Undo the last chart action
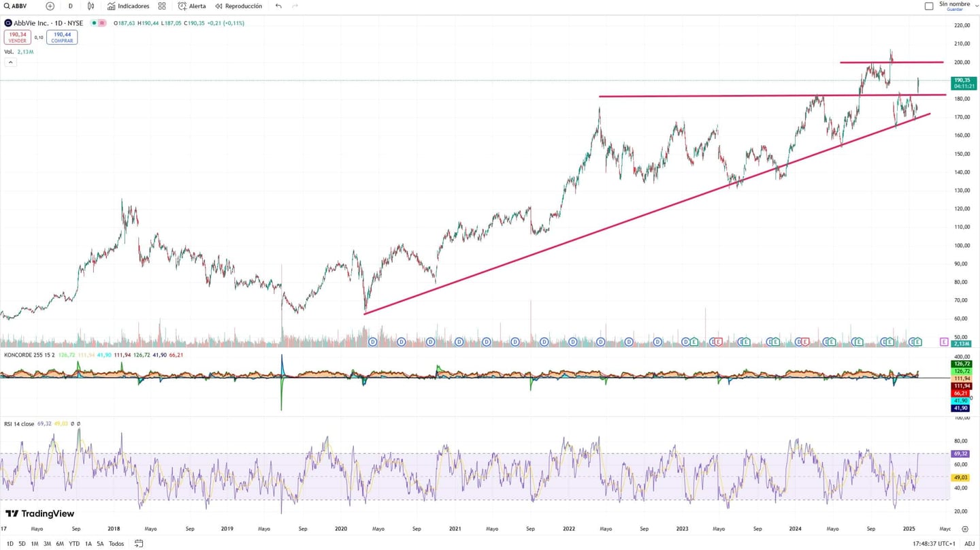This screenshot has width=980, height=550. pyautogui.click(x=278, y=6)
